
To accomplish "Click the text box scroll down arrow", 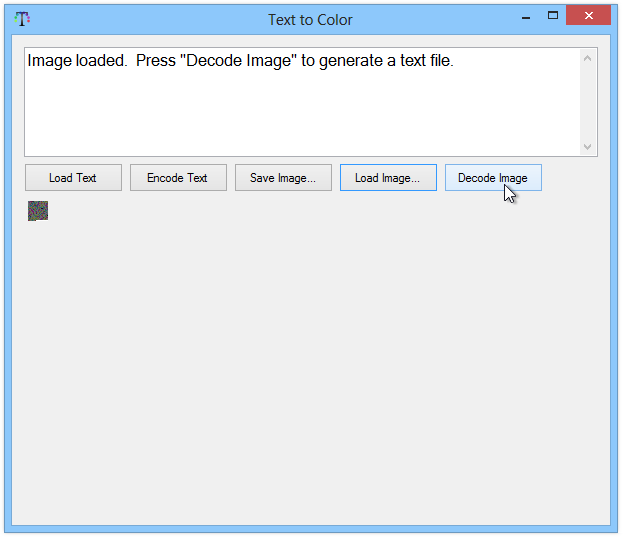I will (588, 147).
